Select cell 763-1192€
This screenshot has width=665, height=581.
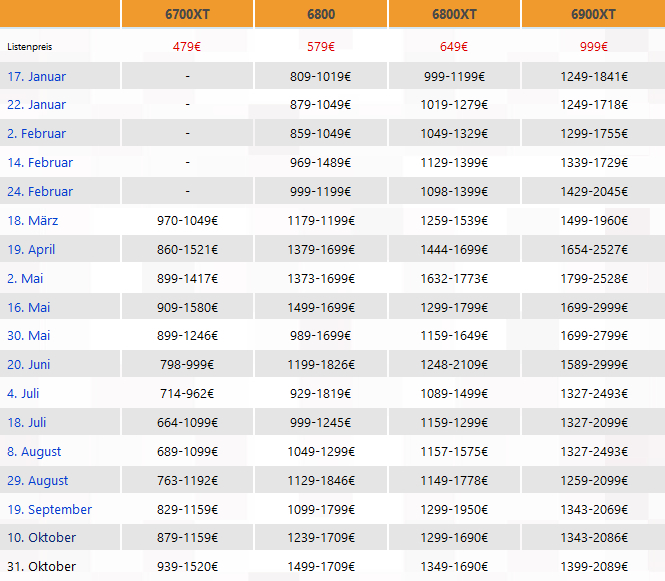(187, 480)
